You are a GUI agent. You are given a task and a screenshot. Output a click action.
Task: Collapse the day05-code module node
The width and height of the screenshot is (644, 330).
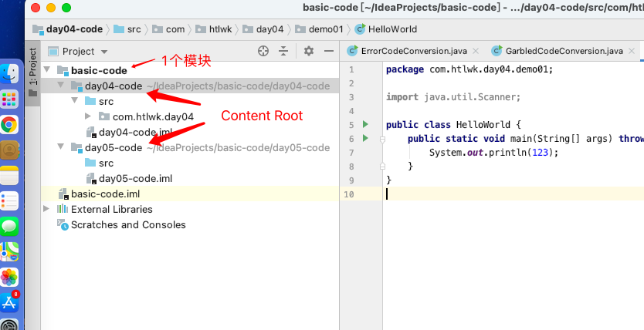(61, 146)
